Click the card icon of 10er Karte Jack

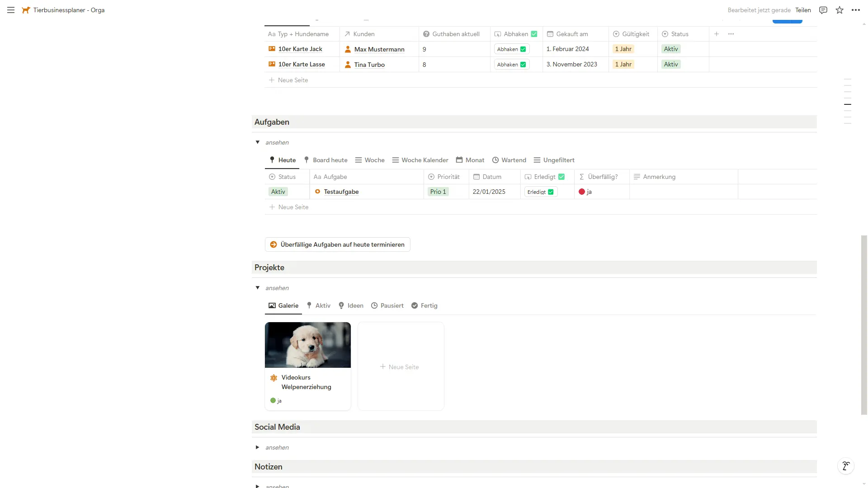tap(272, 49)
